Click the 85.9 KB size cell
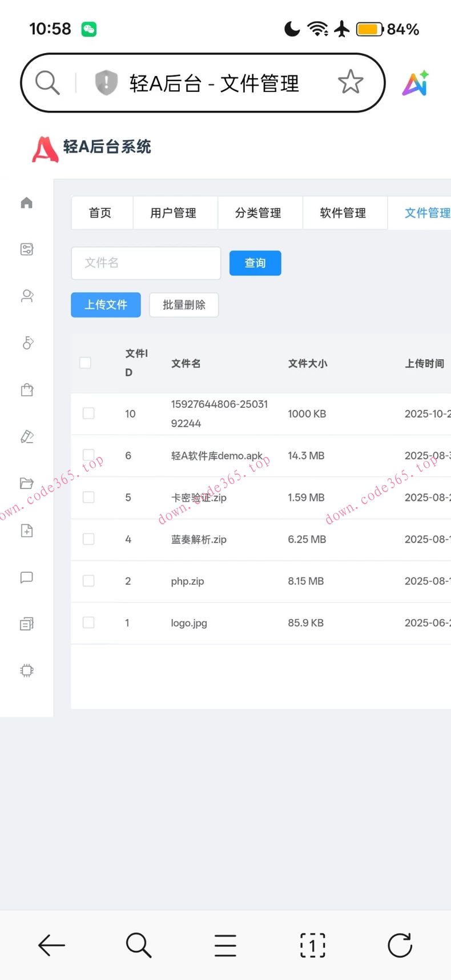The height and width of the screenshot is (980, 451). pos(306,622)
